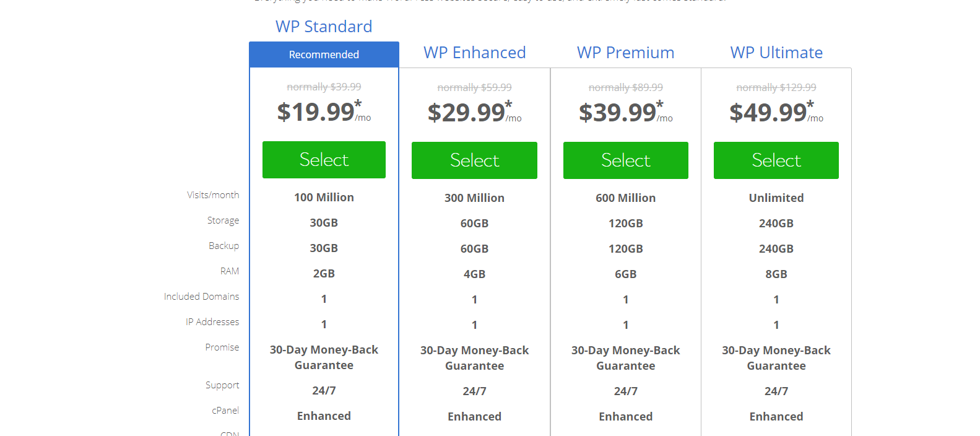Screen dimensions: 980x436
Task: Open the WP Premium plan title
Action: point(625,53)
